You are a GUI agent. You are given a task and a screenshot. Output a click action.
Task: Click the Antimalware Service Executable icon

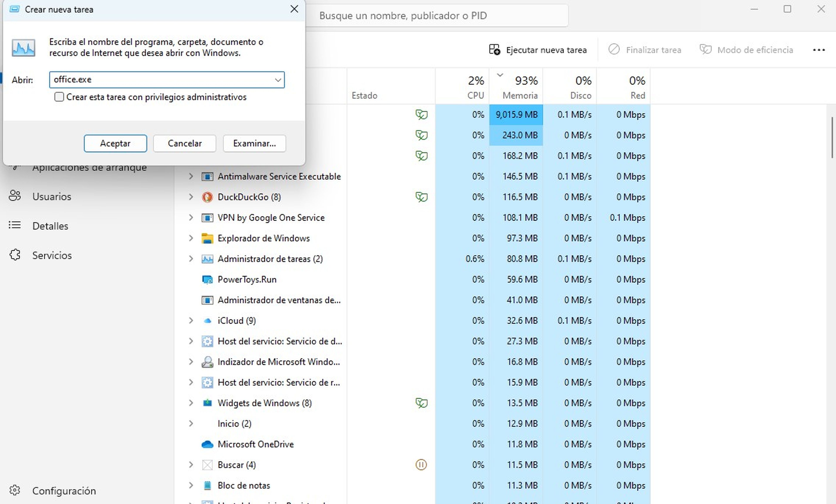coord(207,177)
